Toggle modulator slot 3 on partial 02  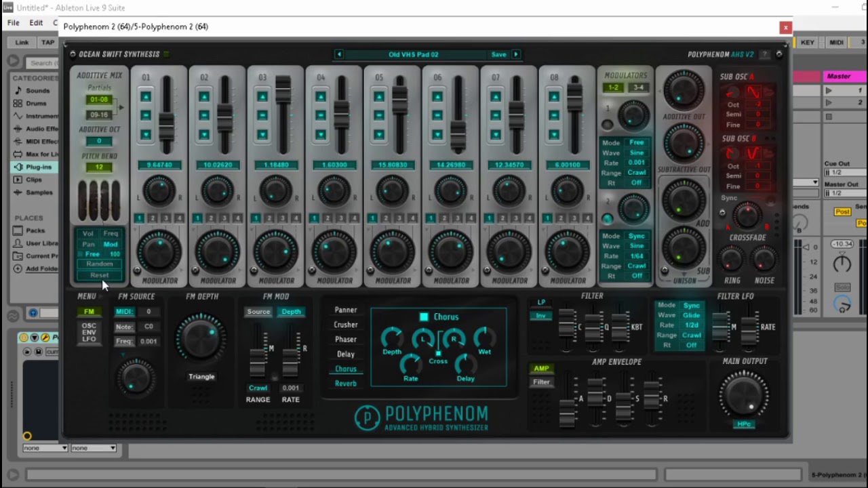point(224,218)
